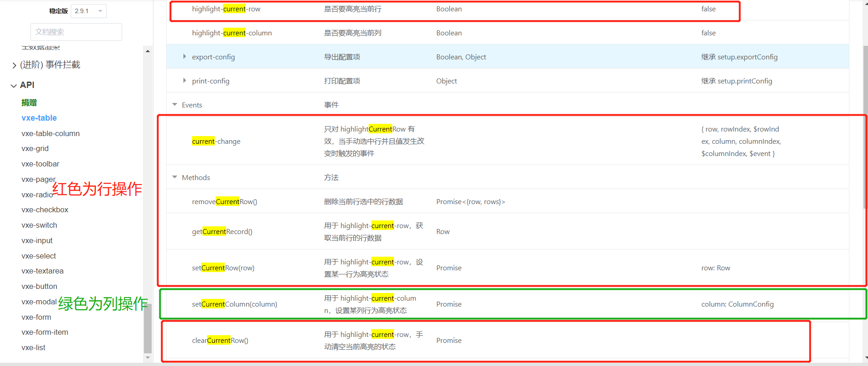Select the vxe-switch entry
The width and height of the screenshot is (868, 366).
tap(39, 225)
